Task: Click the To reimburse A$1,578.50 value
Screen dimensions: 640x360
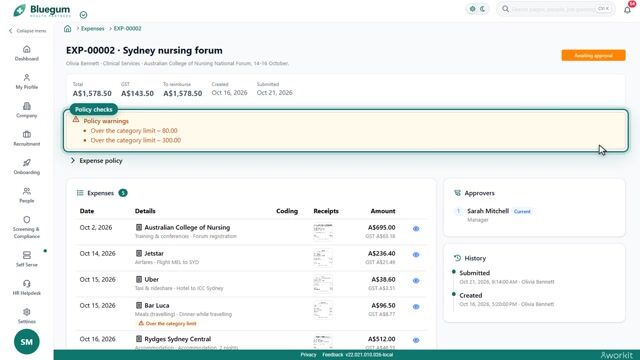Action: click(x=182, y=93)
